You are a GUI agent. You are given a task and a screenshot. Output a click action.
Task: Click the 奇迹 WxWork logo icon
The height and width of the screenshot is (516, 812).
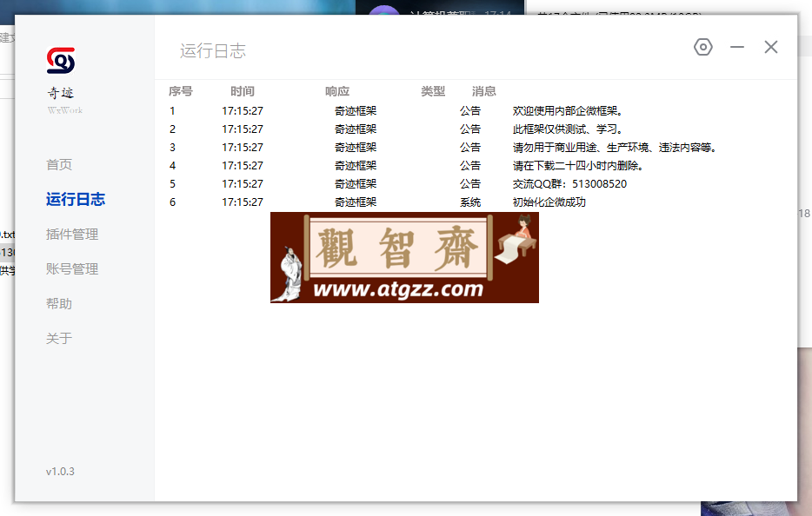click(x=61, y=61)
